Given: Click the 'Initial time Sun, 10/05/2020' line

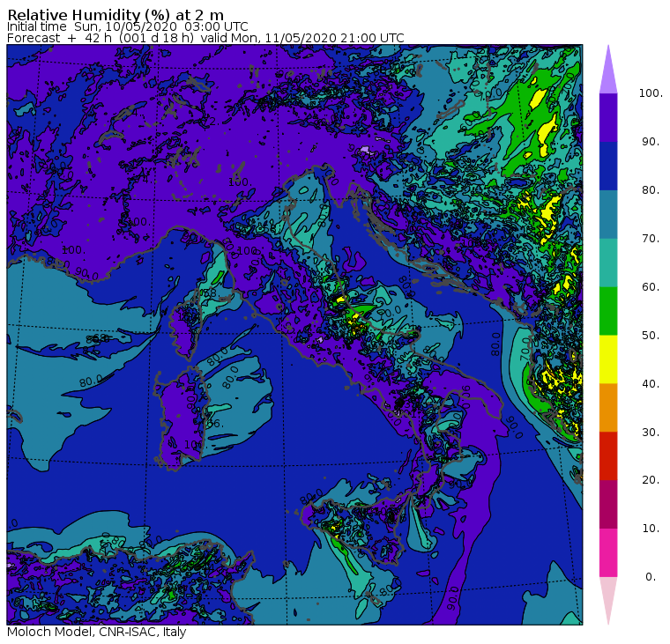Looking at the screenshot, I should tap(127, 27).
